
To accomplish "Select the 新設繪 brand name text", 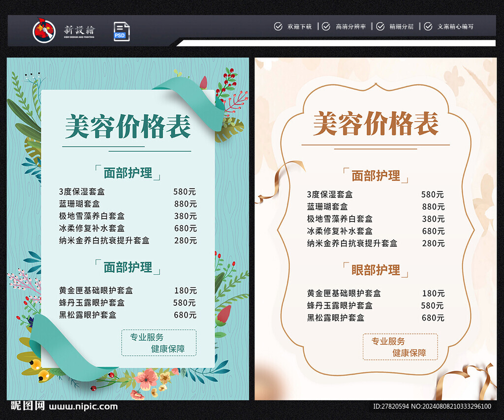I will coord(79,30).
